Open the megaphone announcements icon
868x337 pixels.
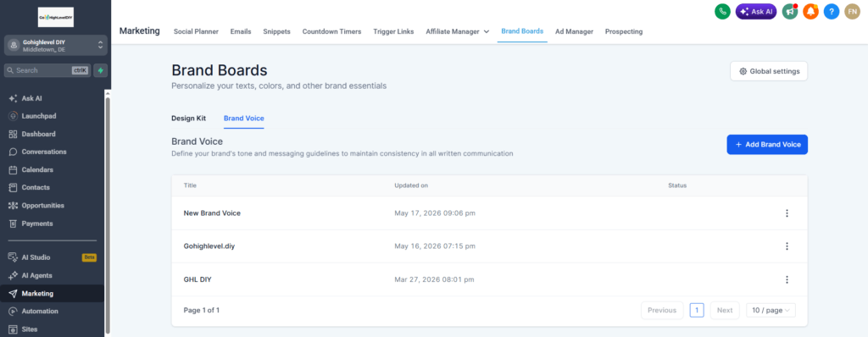tap(790, 11)
